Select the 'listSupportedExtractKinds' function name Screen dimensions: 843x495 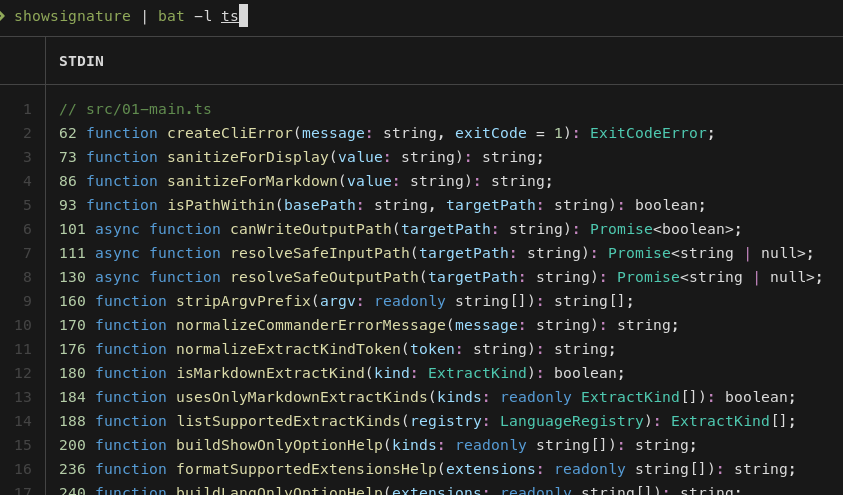[288, 421]
